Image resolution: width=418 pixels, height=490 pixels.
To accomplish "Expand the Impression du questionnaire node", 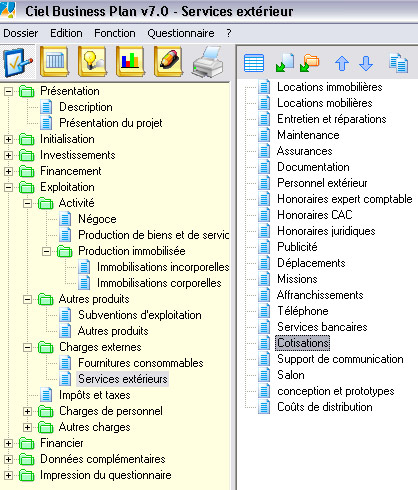I will click(x=8, y=475).
